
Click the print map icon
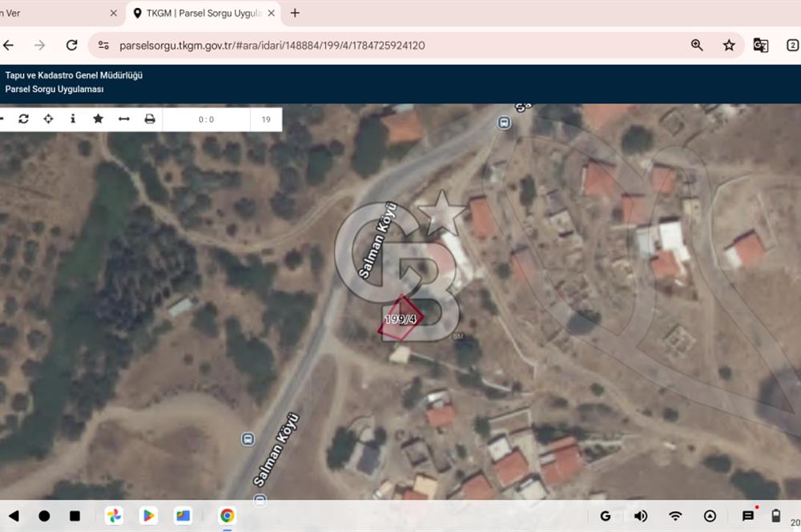150,119
